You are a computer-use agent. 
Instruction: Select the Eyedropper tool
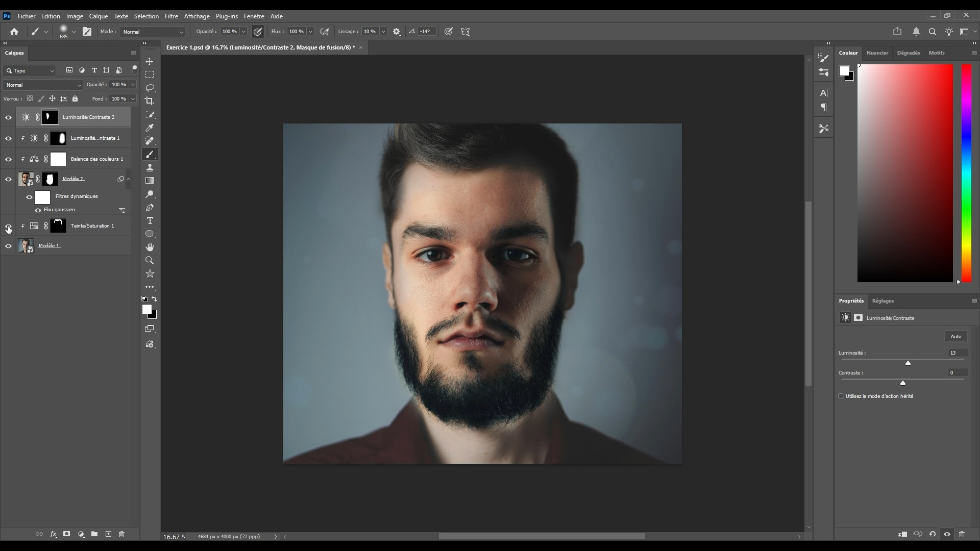[x=150, y=128]
